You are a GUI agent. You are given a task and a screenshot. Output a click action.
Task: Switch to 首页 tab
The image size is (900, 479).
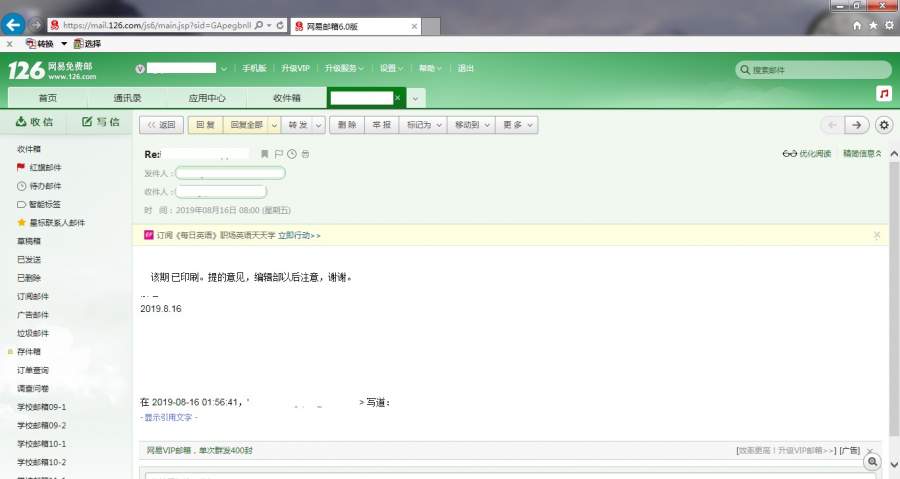(48, 98)
